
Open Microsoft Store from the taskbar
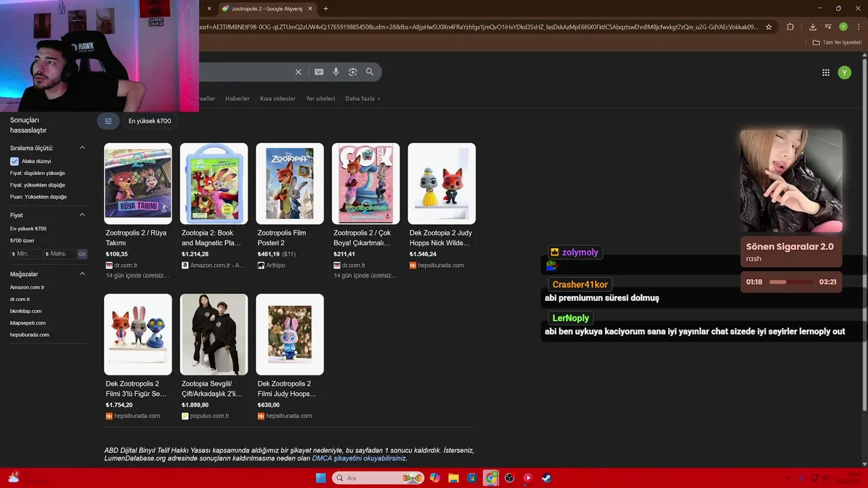pyautogui.click(x=473, y=478)
